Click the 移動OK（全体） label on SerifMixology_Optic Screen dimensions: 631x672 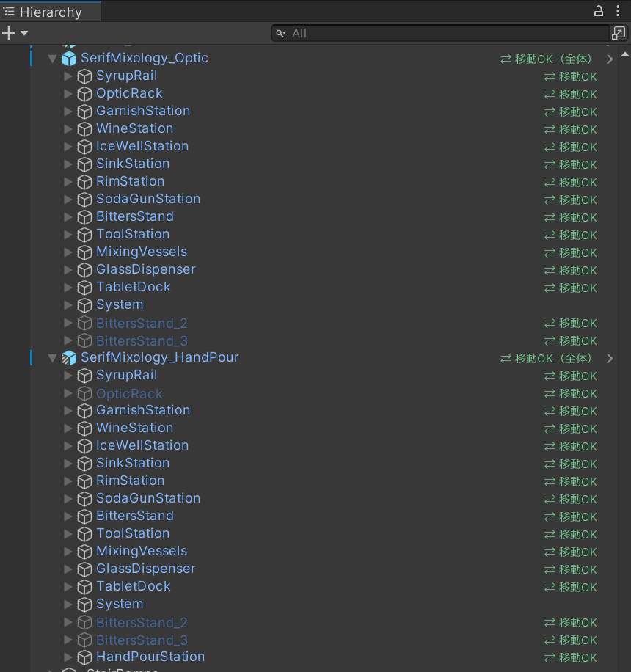click(x=547, y=59)
